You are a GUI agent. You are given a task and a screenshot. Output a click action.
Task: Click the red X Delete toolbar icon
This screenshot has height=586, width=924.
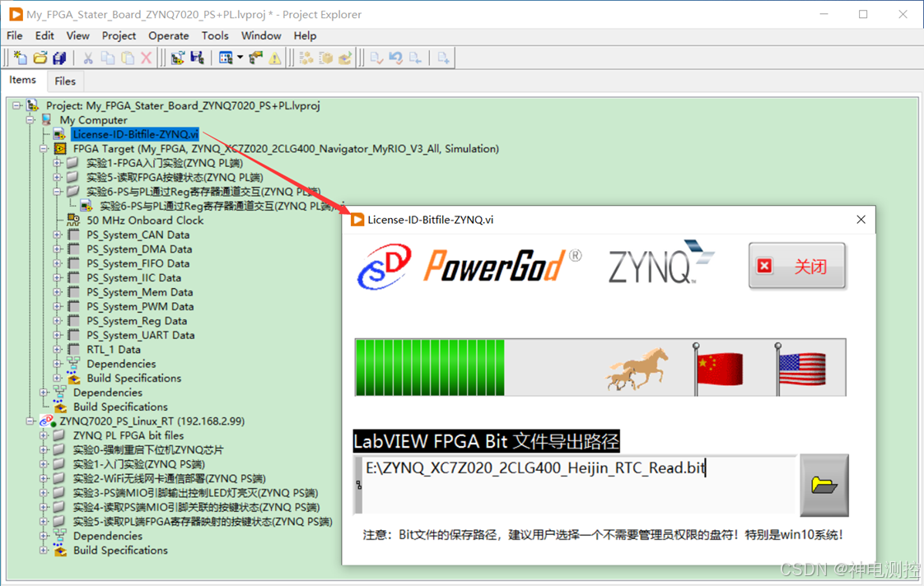click(x=146, y=58)
